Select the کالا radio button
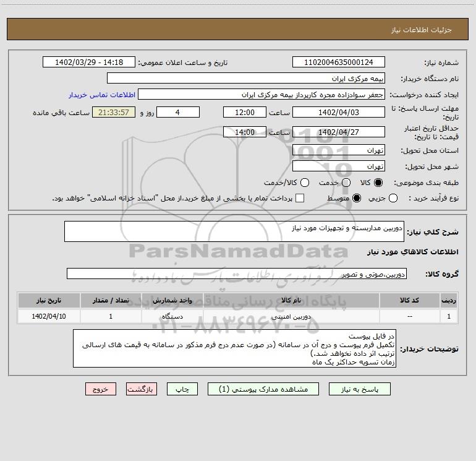Viewport: 476px width, 461px height. coord(378,183)
